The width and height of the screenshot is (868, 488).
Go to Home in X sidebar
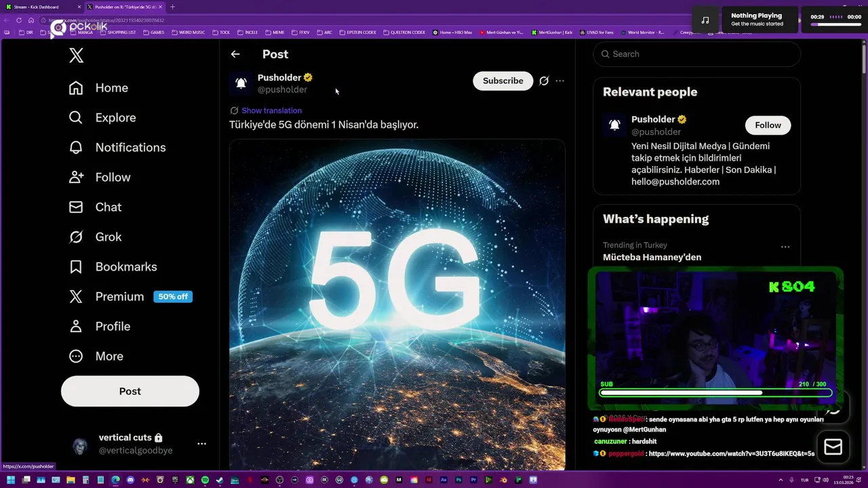[x=98, y=88]
